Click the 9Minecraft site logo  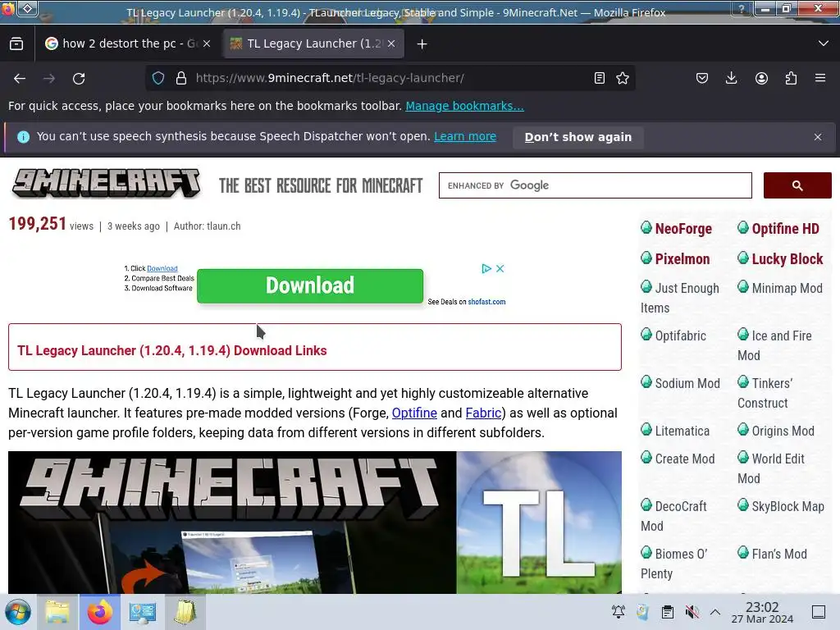pos(106,183)
